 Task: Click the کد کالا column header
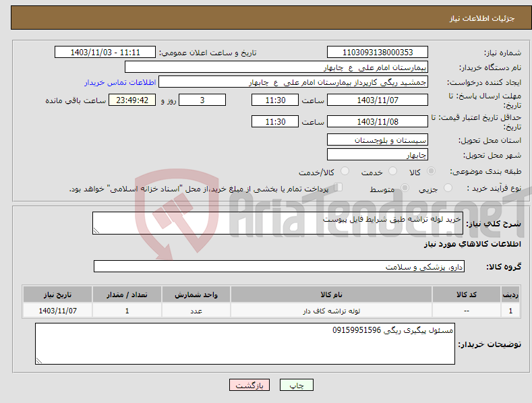tap(467, 294)
